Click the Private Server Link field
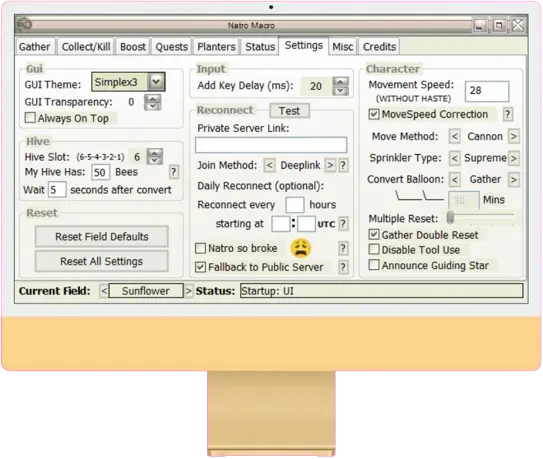This screenshot has height=459, width=543. [271, 145]
